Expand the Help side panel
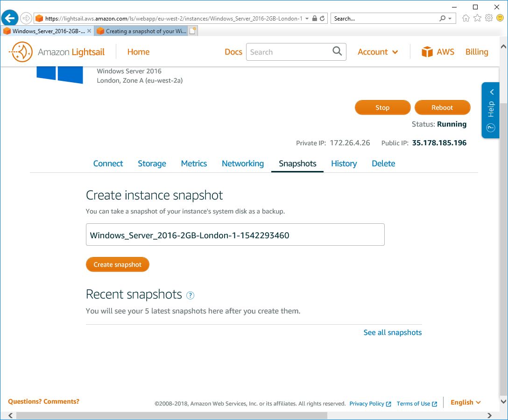The width and height of the screenshot is (508, 420). pyautogui.click(x=491, y=110)
